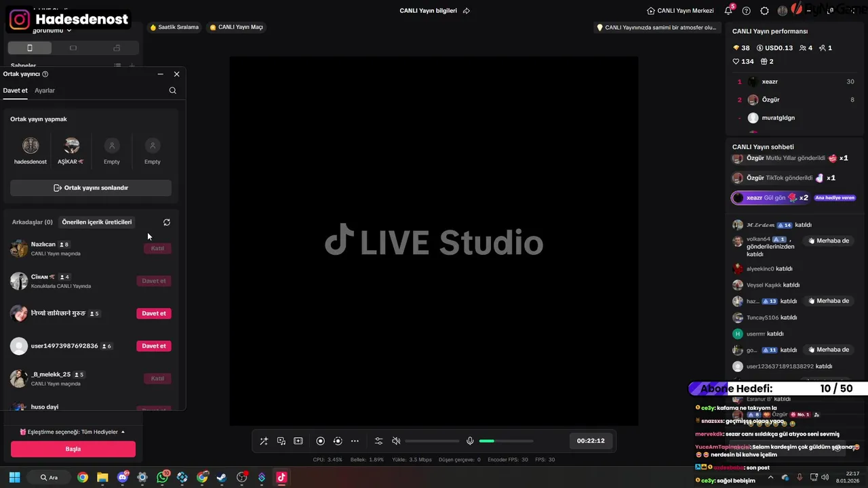The image size is (868, 488).
Task: Click the help icon beside Ortak yayıncı
Action: click(45, 74)
